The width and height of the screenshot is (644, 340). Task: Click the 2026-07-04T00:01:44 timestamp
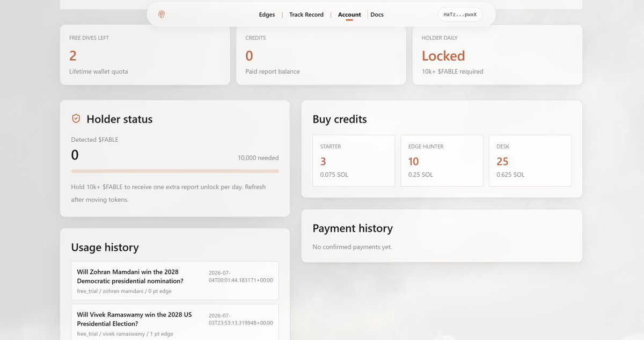click(241, 276)
